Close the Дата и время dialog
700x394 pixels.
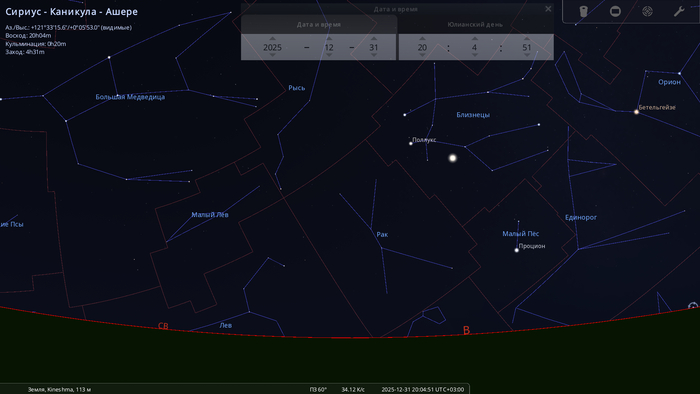tap(548, 8)
